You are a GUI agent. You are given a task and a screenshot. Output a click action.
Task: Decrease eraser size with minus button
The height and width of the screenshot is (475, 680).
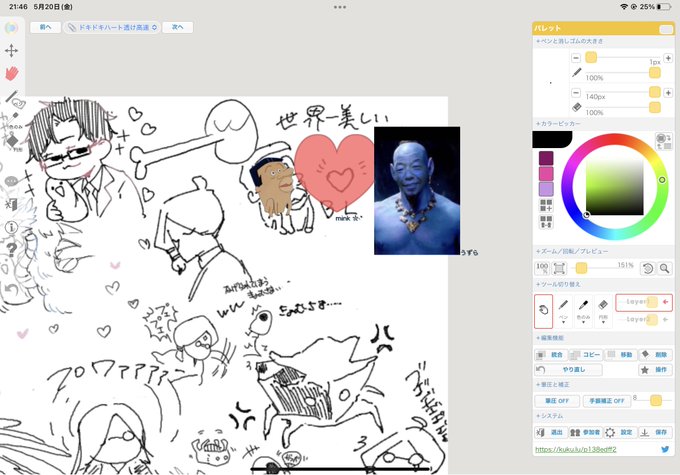click(576, 92)
